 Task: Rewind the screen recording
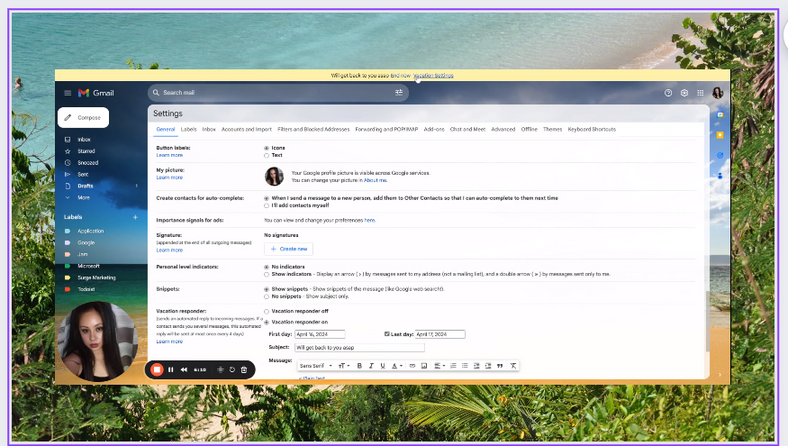click(x=184, y=370)
